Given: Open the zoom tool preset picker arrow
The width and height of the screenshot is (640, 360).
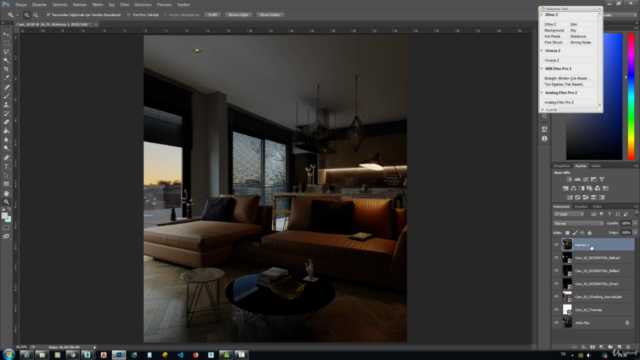Looking at the screenshot, I should (18, 15).
